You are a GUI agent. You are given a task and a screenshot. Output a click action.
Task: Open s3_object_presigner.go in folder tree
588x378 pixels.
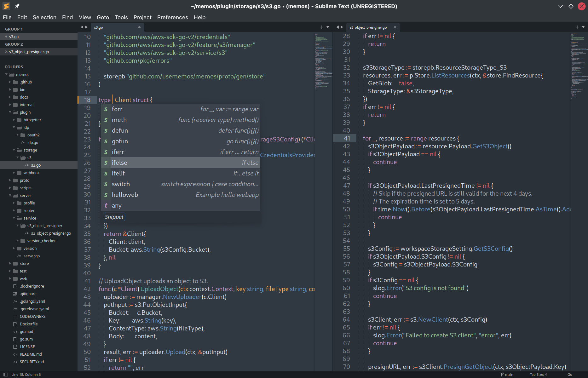[51, 233]
